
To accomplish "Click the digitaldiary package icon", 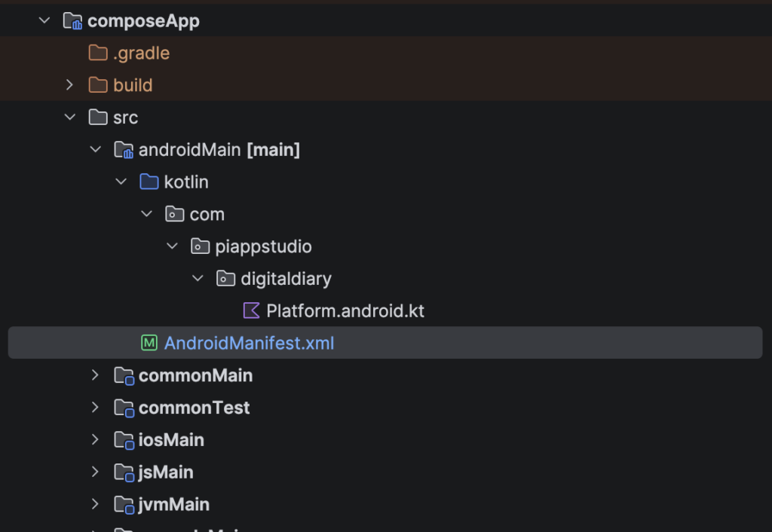I will tap(225, 279).
